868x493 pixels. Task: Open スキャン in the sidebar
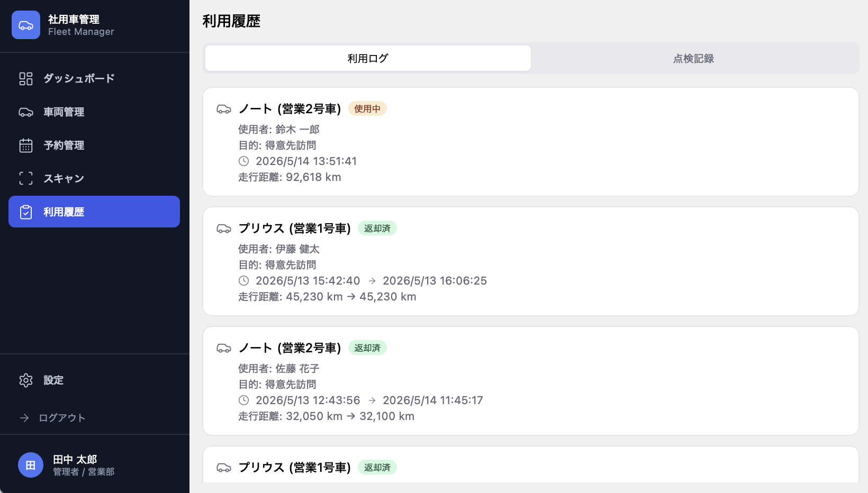[x=94, y=178]
